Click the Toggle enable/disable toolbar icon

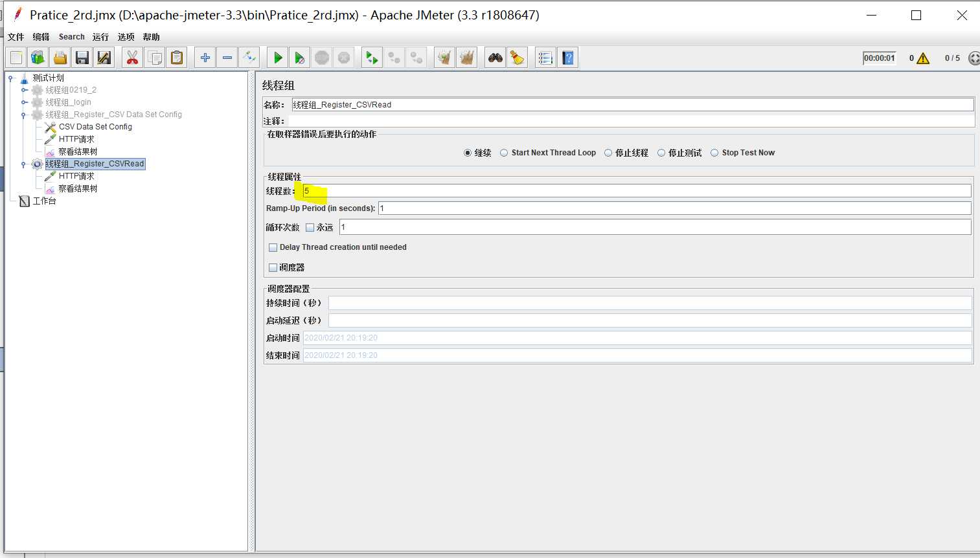click(x=249, y=58)
